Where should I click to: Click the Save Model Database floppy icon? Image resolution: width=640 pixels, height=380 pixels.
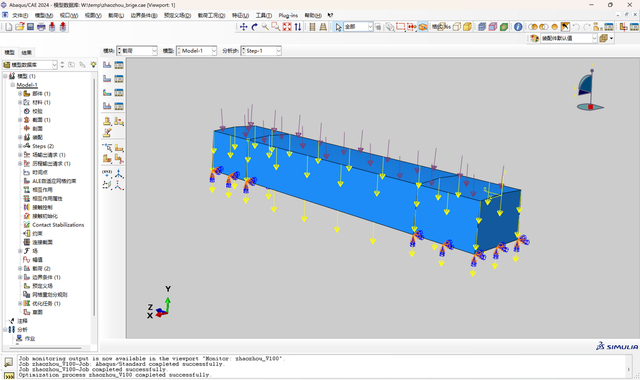31,27
